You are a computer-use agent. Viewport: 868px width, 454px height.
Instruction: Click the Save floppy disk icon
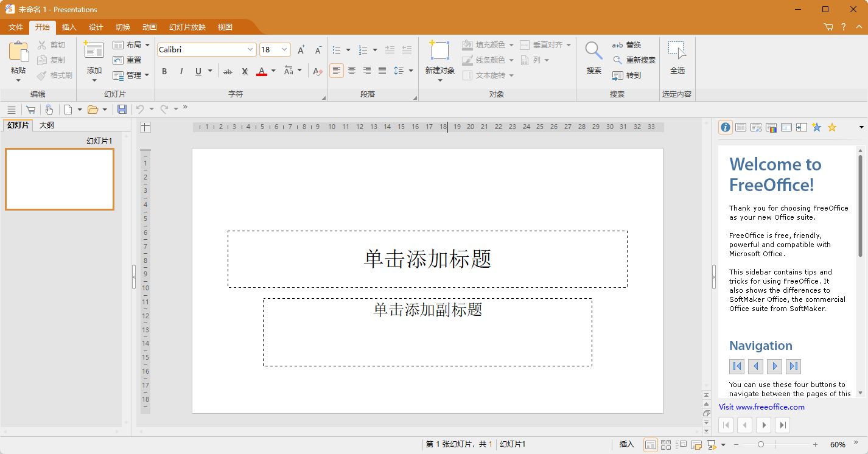(x=122, y=110)
